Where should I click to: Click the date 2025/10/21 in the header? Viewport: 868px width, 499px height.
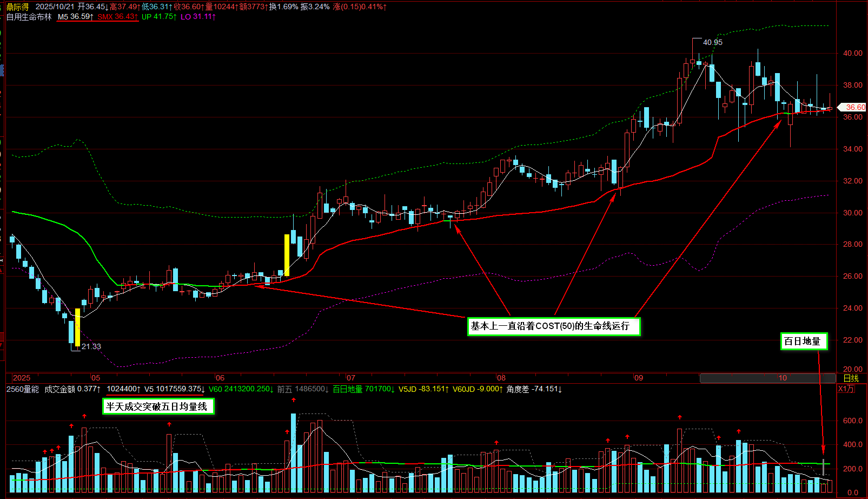point(55,6)
